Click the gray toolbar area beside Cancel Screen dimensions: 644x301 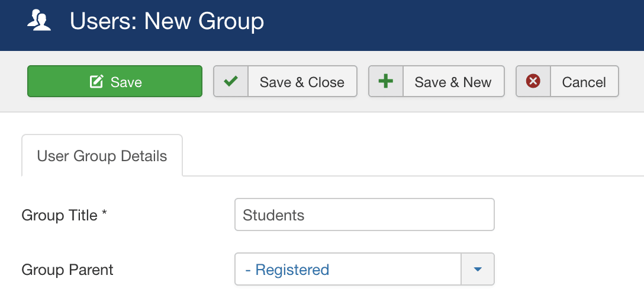(x=631, y=81)
